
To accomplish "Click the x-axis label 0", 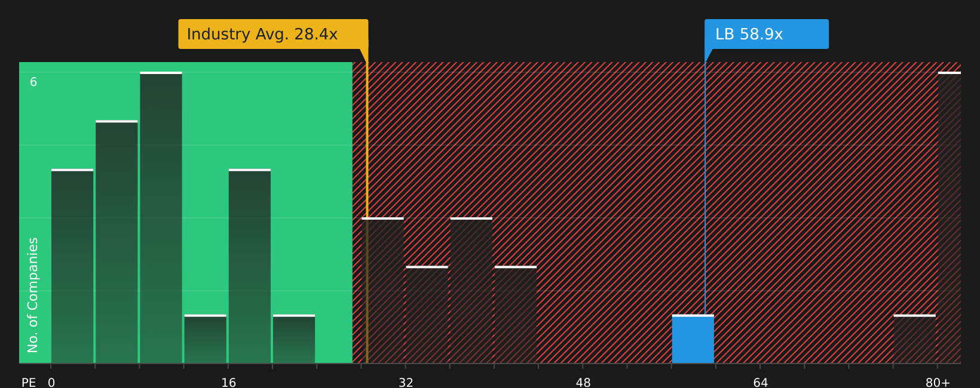I will coord(51,383).
